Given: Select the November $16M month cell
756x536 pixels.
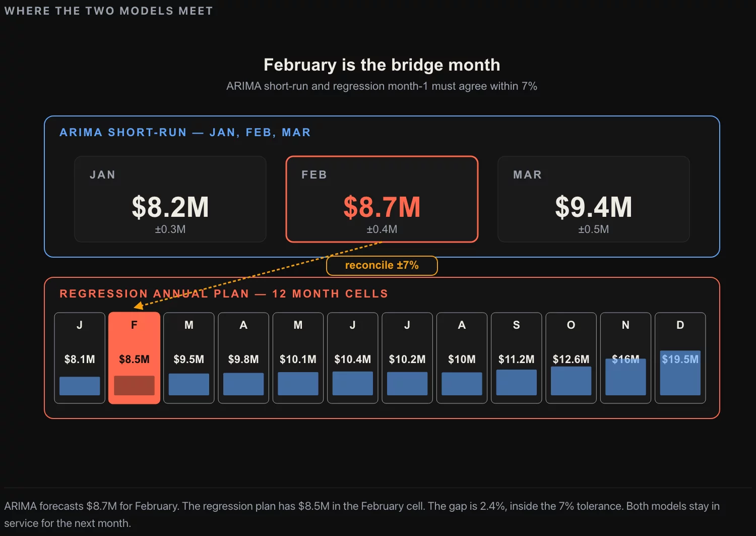Looking at the screenshot, I should pyautogui.click(x=625, y=358).
